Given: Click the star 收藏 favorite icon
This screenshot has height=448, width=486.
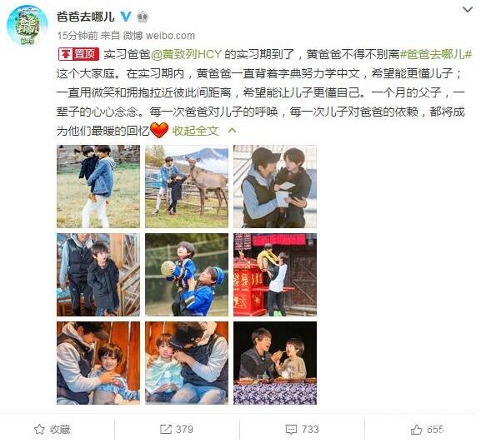Looking at the screenshot, I should pos(39,430).
